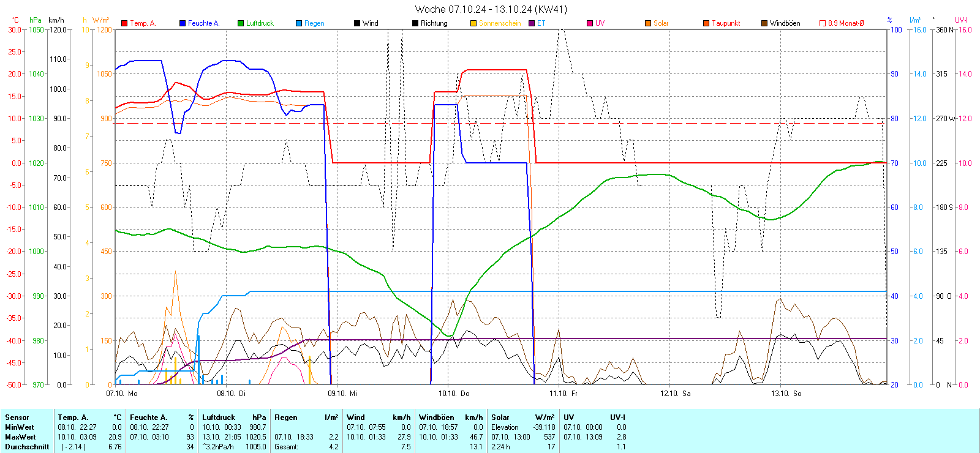
Task: Click the pink UV legend square
Action: click(590, 23)
